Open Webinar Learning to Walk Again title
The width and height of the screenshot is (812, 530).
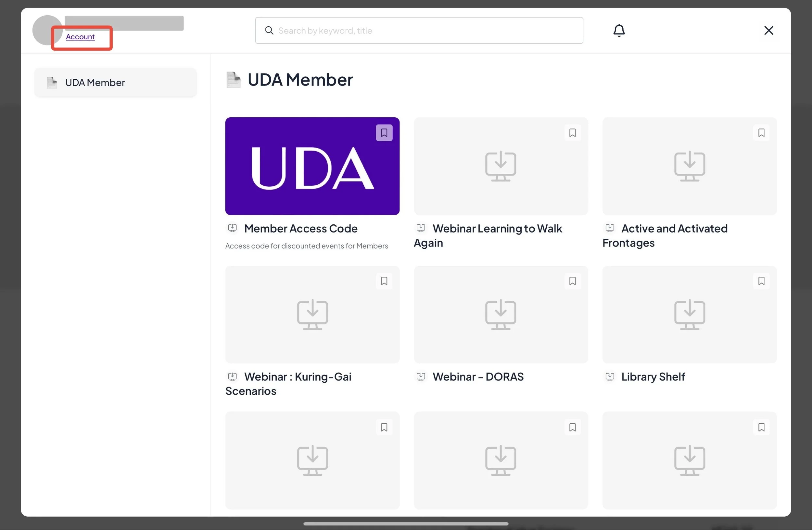(x=497, y=229)
